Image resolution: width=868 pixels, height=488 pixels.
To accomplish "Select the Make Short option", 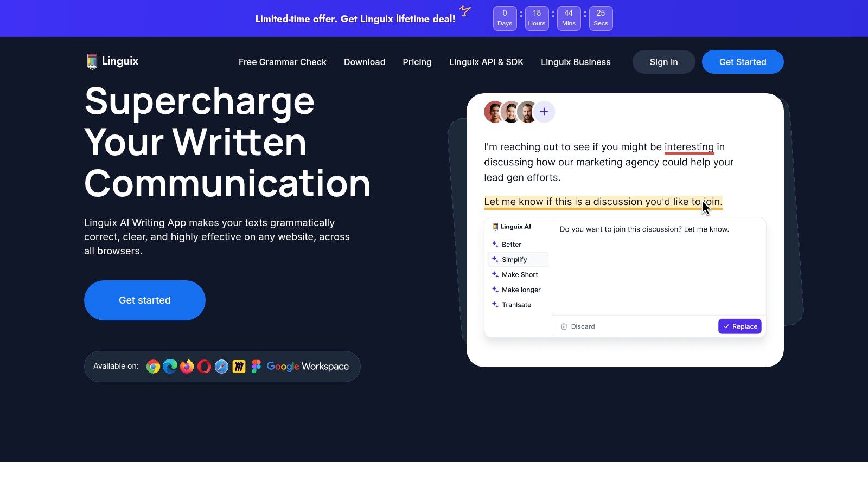I will coord(518,275).
